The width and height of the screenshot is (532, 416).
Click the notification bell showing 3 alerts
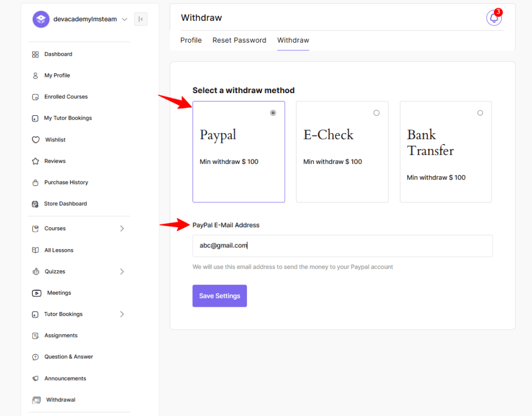coord(493,18)
